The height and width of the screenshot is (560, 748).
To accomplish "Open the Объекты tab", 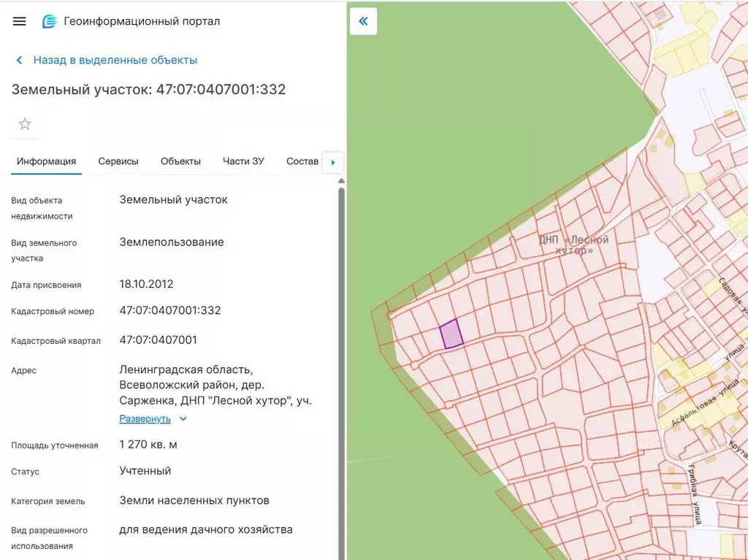I will coord(180,161).
